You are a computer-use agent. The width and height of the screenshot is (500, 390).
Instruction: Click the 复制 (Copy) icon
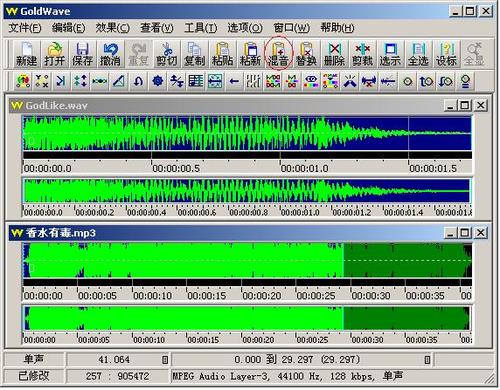(194, 54)
